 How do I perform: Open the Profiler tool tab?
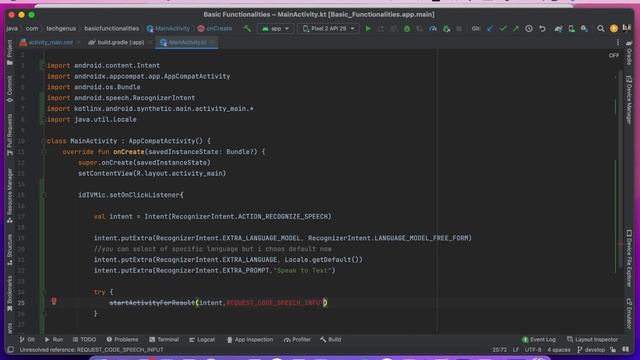297,340
